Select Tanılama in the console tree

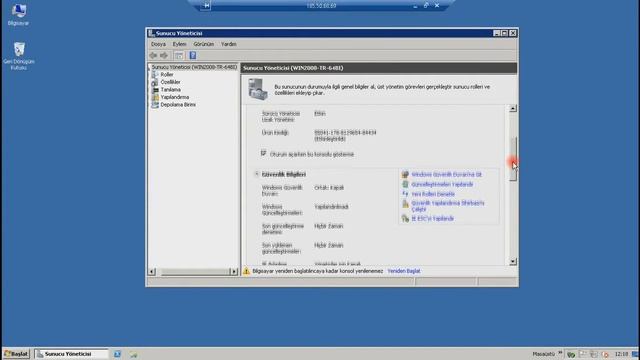click(171, 90)
